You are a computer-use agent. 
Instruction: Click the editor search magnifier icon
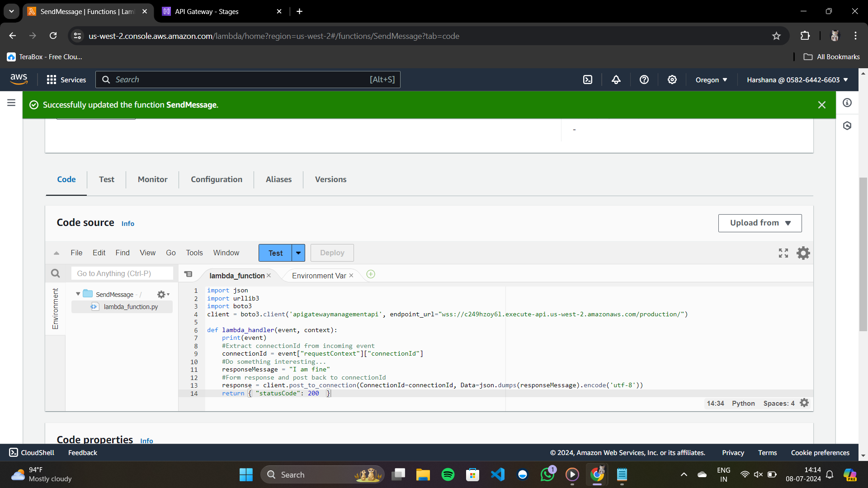point(55,273)
